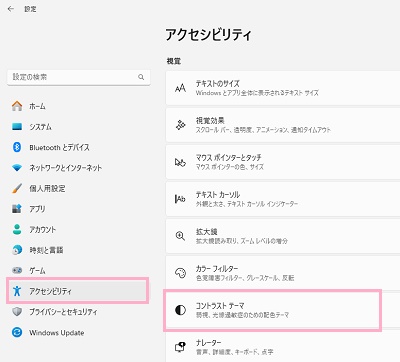This screenshot has height=362, width=400.
Task: Click the globe clock 時刻と言語 icon
Action: (17, 250)
